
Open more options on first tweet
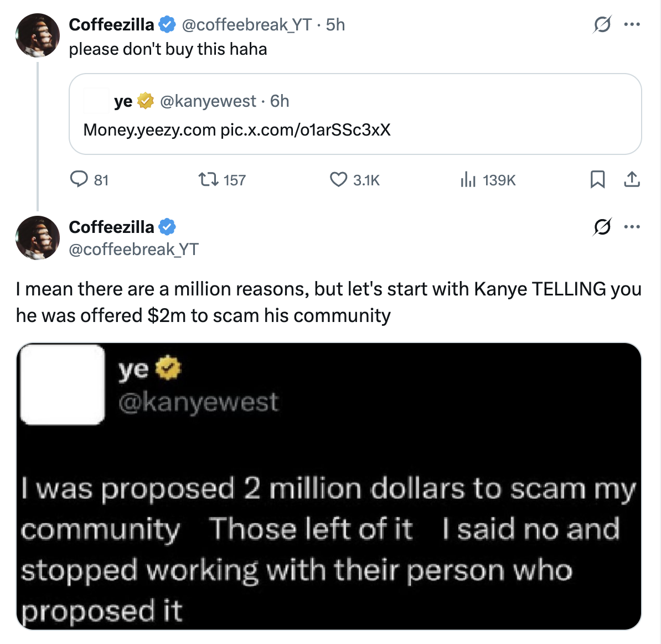click(x=632, y=24)
